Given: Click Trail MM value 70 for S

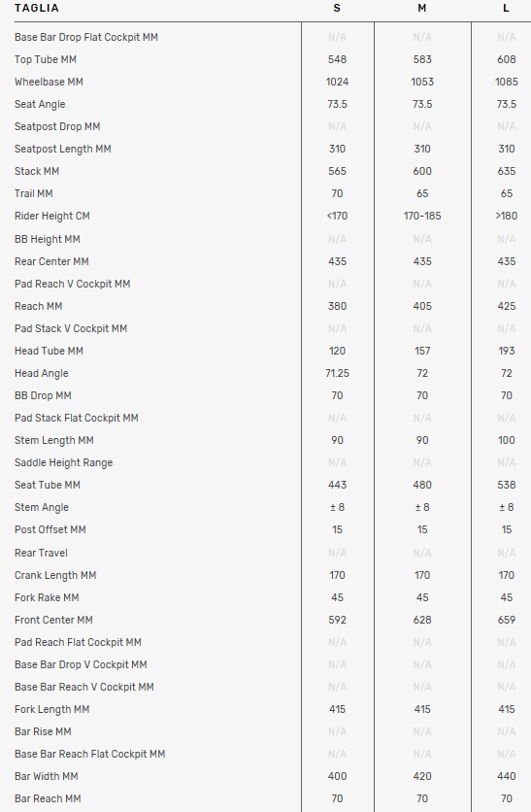Looking at the screenshot, I should coord(338,193).
